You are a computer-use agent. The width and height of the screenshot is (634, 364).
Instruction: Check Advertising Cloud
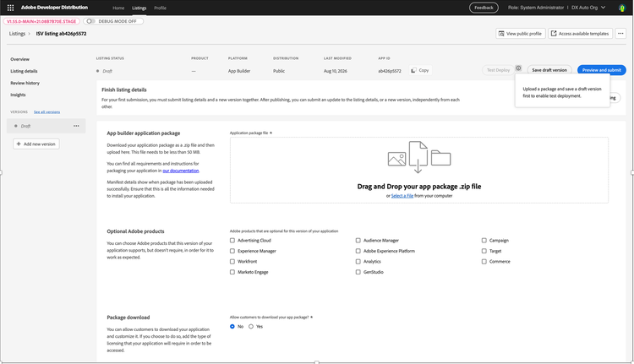(232, 241)
